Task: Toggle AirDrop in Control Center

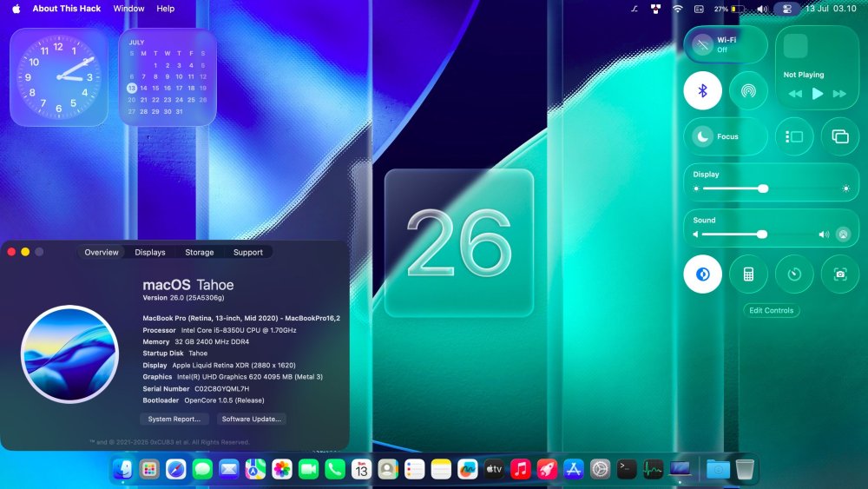Action: pos(748,90)
